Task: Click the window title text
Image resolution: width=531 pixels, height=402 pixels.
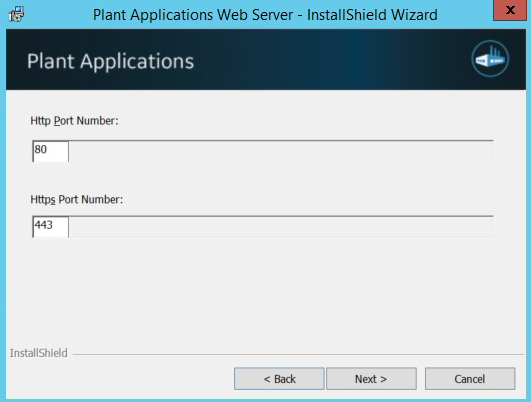Action: (265, 15)
